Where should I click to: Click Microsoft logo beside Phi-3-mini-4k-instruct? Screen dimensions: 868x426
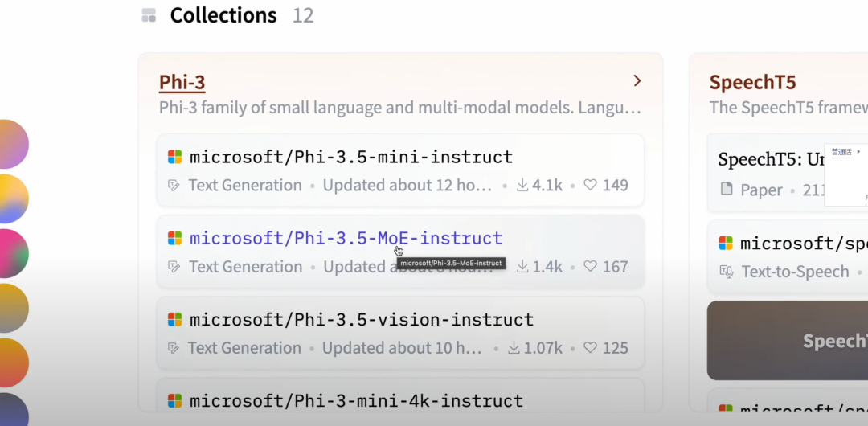tap(175, 400)
